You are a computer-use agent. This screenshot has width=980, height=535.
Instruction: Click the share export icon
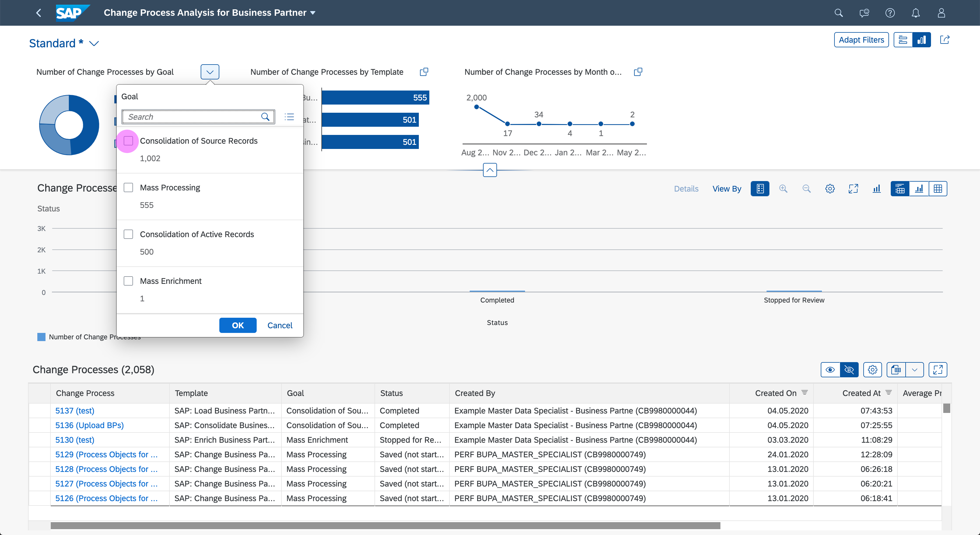coord(945,40)
